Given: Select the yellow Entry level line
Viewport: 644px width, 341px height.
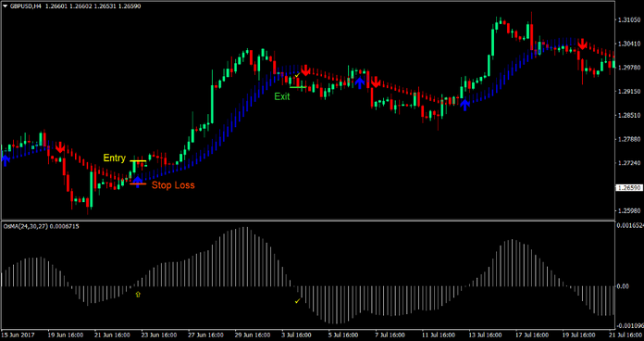Looking at the screenshot, I should pyautogui.click(x=138, y=161).
